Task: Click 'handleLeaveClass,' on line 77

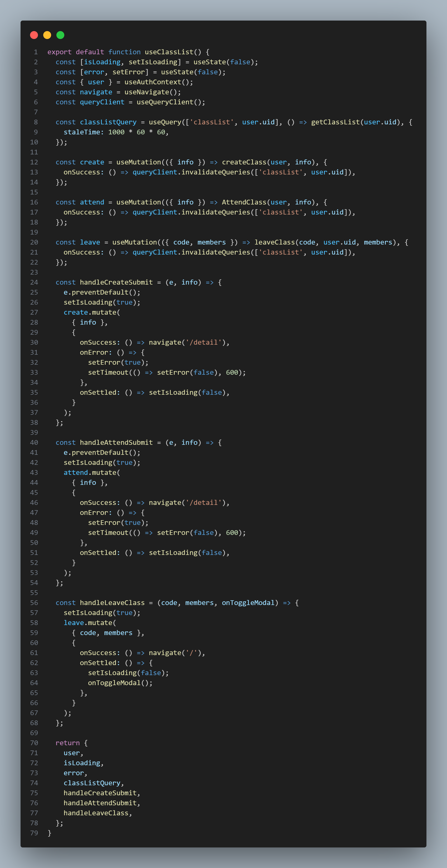Action: (98, 813)
